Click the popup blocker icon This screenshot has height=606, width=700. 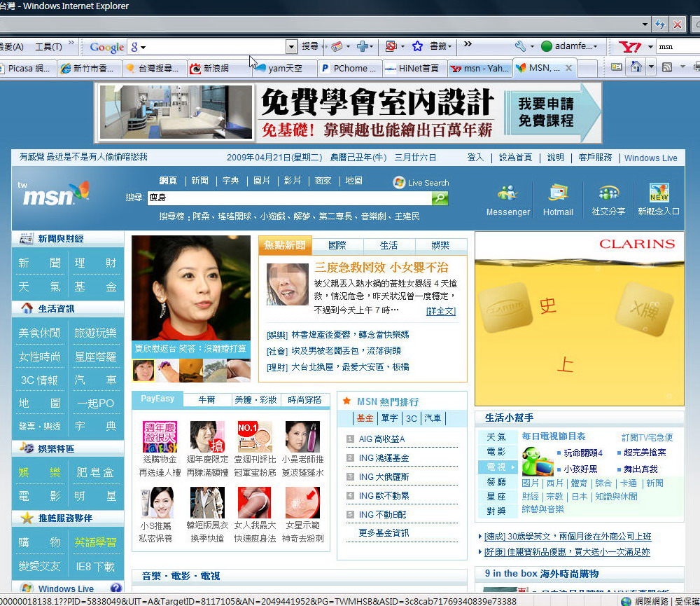click(x=391, y=46)
